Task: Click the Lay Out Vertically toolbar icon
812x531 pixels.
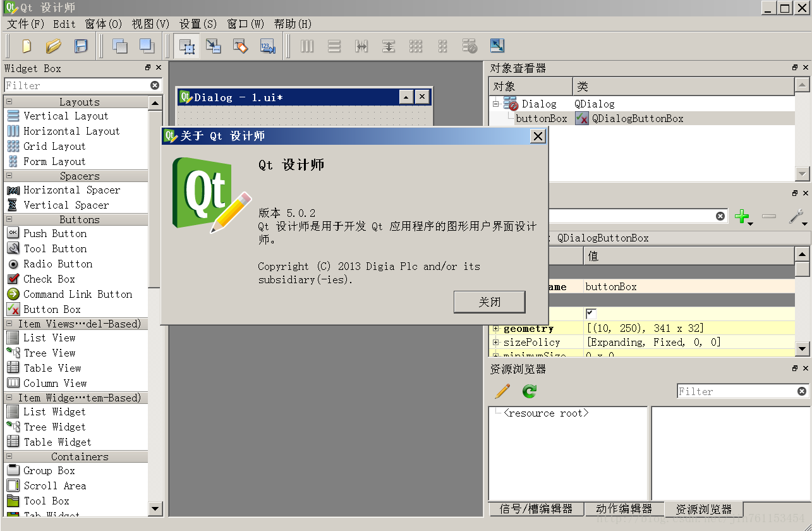Action: click(334, 46)
